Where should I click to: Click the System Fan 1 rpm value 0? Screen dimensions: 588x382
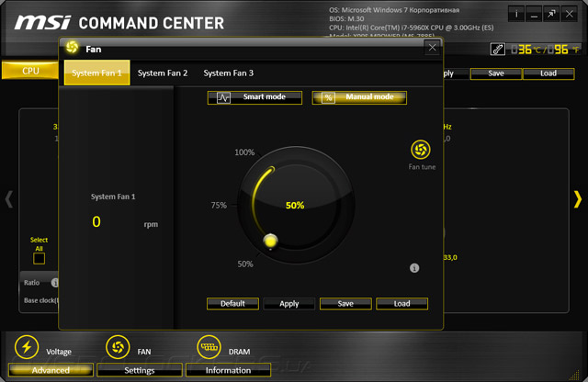(x=96, y=221)
